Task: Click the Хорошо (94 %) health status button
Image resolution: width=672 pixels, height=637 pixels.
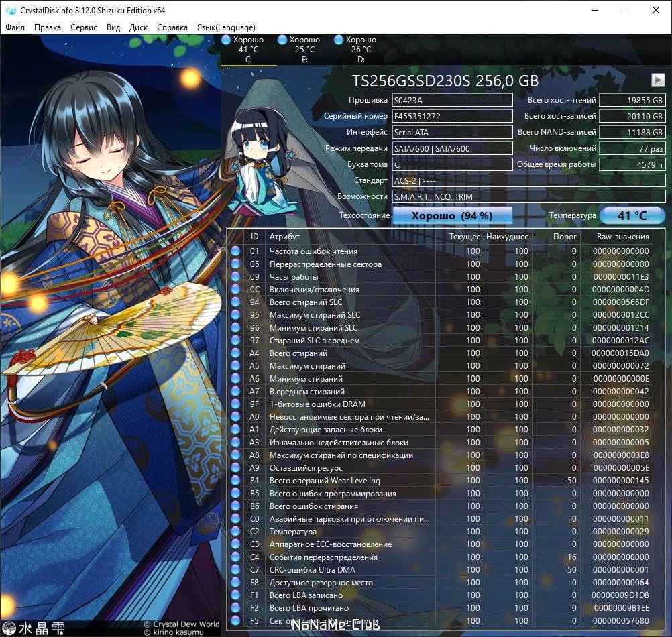Action: point(452,215)
